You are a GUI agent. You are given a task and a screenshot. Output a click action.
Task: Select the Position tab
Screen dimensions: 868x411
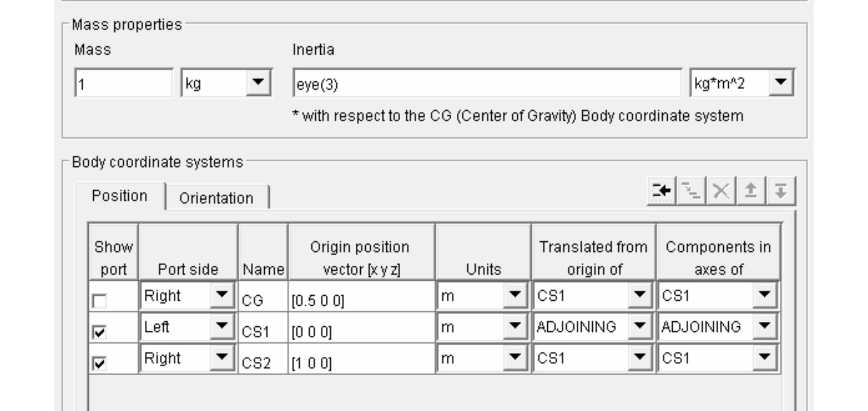[119, 196]
